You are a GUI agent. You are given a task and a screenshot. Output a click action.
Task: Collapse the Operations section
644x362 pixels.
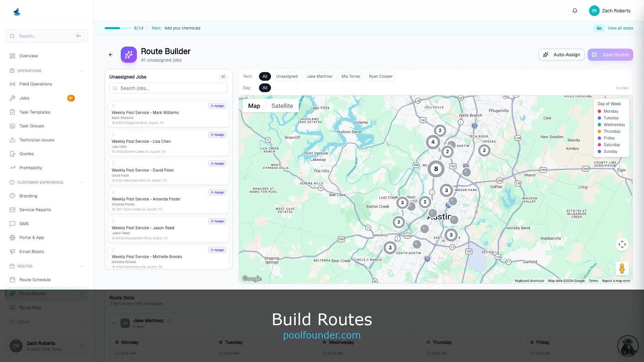coord(82,71)
